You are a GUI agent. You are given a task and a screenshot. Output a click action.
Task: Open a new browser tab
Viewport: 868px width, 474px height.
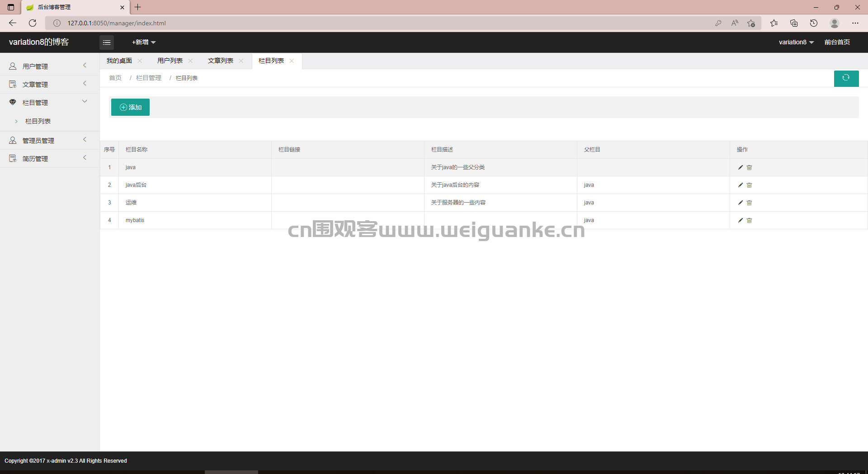138,7
